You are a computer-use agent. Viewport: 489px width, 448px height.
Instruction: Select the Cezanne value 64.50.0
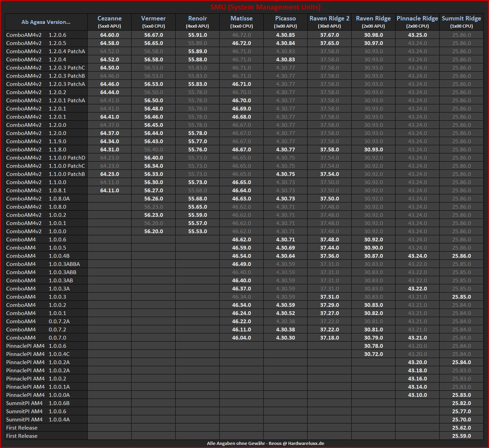[x=109, y=68]
